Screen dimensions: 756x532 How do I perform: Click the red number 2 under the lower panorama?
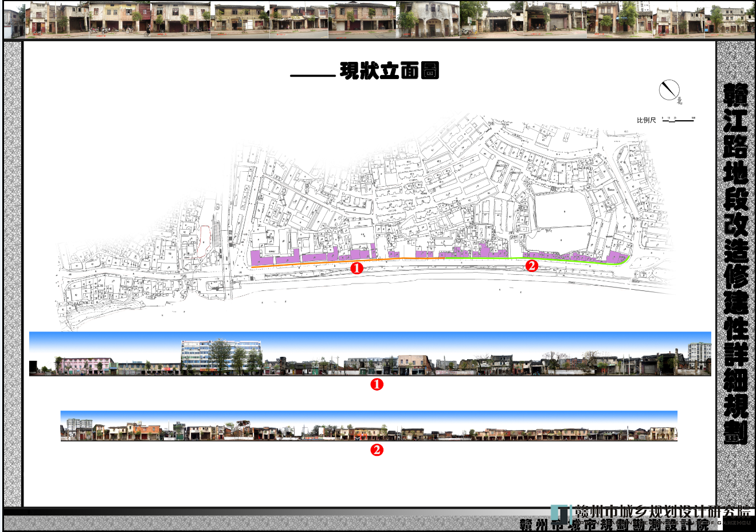pyautogui.click(x=377, y=450)
